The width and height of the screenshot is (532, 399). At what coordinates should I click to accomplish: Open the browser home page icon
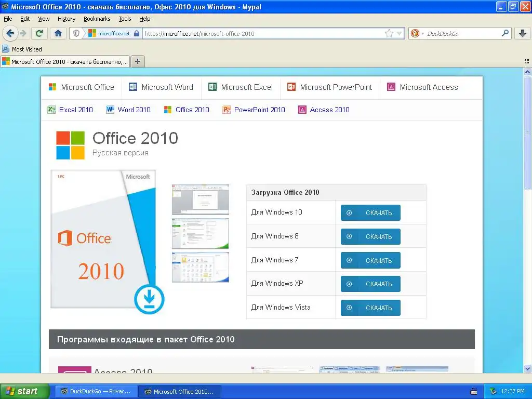(58, 33)
